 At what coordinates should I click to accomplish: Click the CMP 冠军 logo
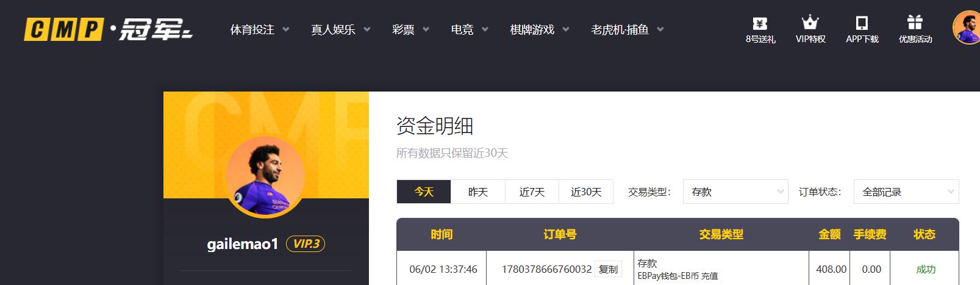(109, 29)
